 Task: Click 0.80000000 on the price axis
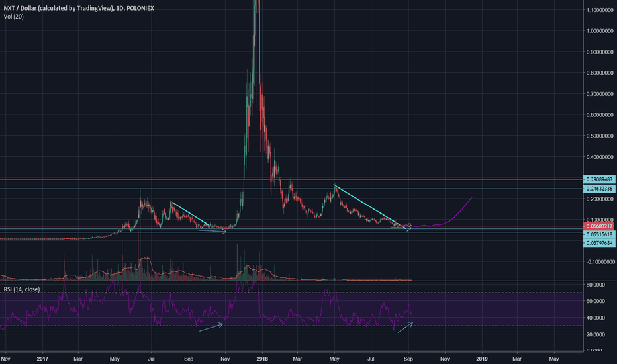pyautogui.click(x=600, y=73)
